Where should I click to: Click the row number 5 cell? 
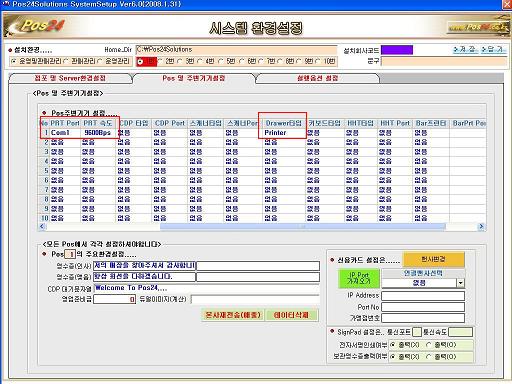45,171
